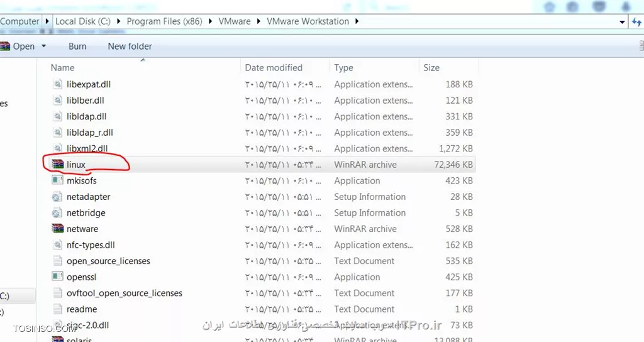
Task: Select the file named netware
Action: (82, 229)
